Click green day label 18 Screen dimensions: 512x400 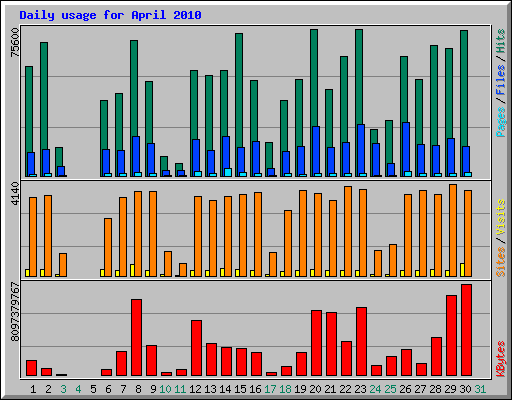point(285,389)
